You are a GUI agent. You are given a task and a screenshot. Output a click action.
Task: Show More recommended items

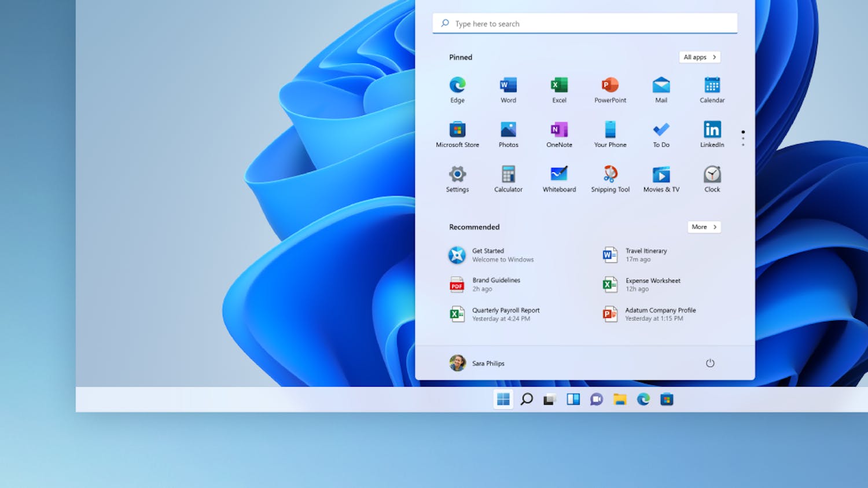click(x=704, y=227)
